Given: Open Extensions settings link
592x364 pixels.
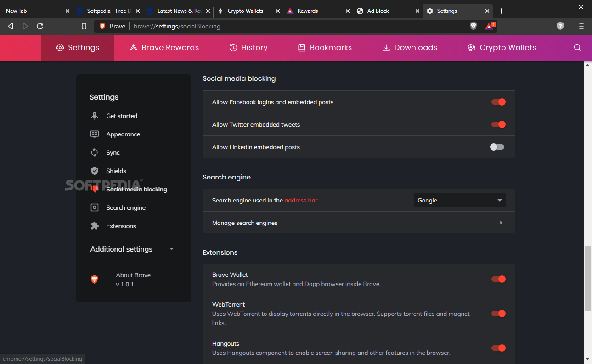Looking at the screenshot, I should coord(121,226).
